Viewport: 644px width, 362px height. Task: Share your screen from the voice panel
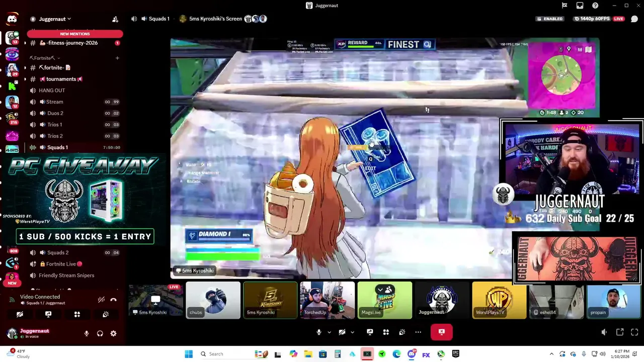(48, 314)
